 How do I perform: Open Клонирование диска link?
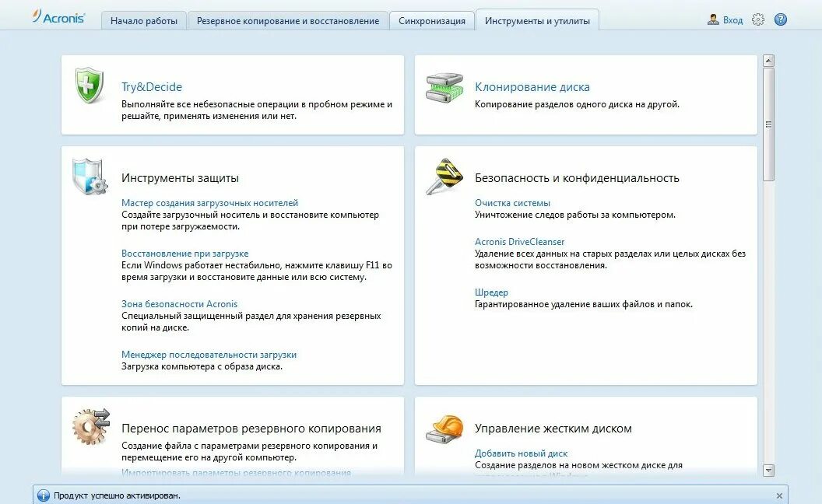point(532,87)
